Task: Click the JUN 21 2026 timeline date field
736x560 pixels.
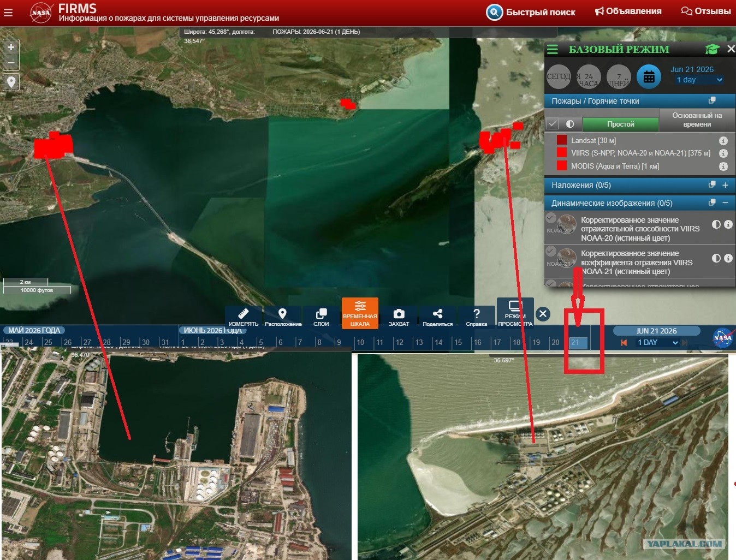Action: coord(656,331)
